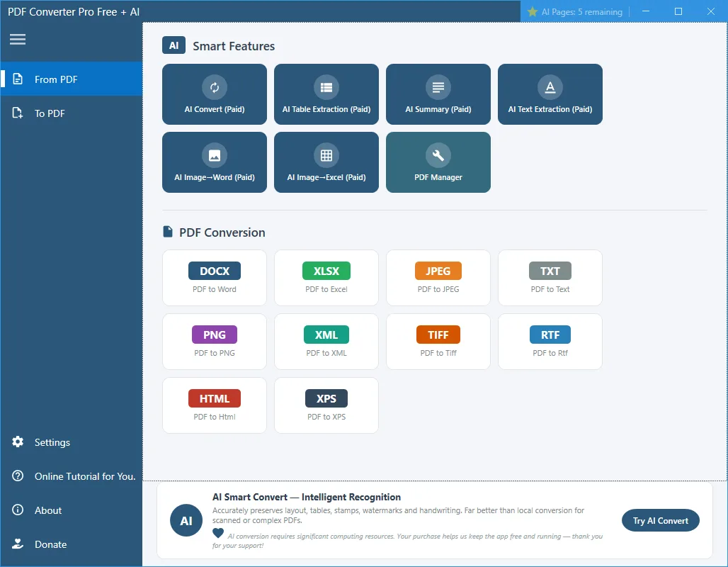This screenshot has width=728, height=567.
Task: Open the hamburger menu icon
Action: [x=18, y=39]
